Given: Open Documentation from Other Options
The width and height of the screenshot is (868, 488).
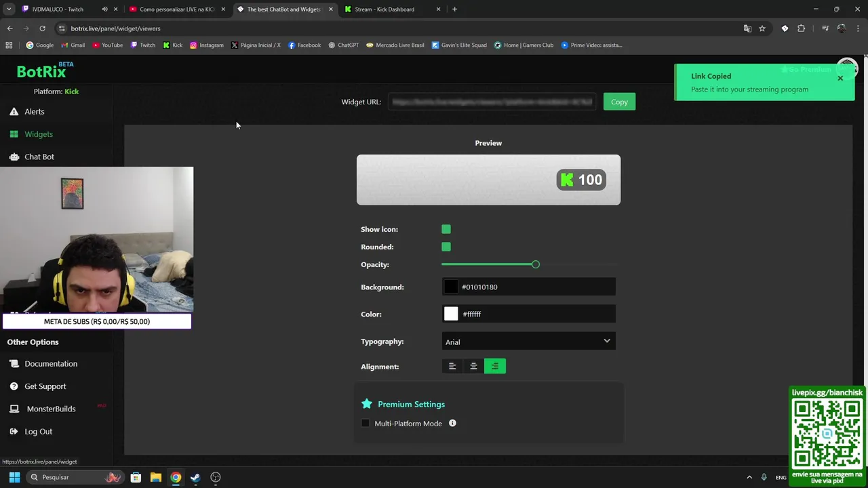Looking at the screenshot, I should (x=51, y=364).
